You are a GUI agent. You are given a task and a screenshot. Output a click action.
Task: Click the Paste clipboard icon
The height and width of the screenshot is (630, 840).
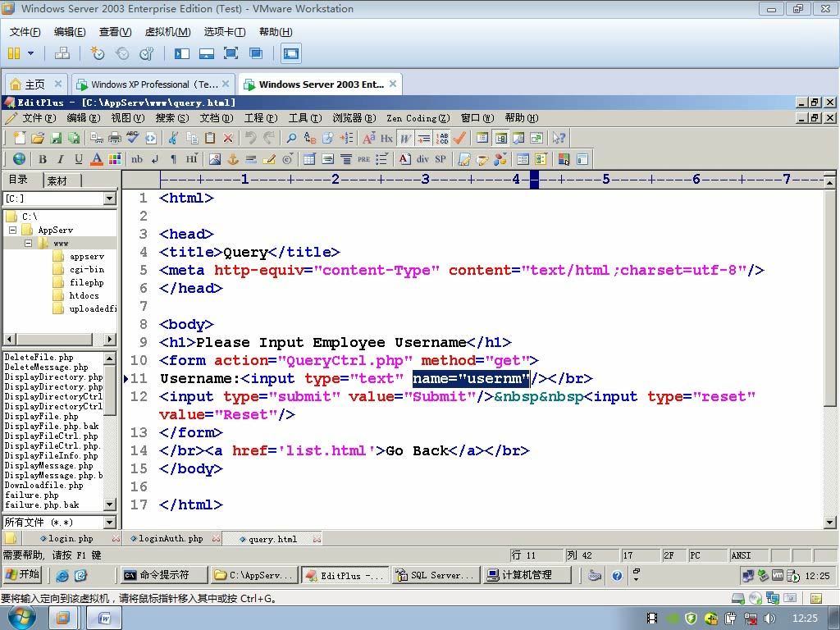pos(210,138)
